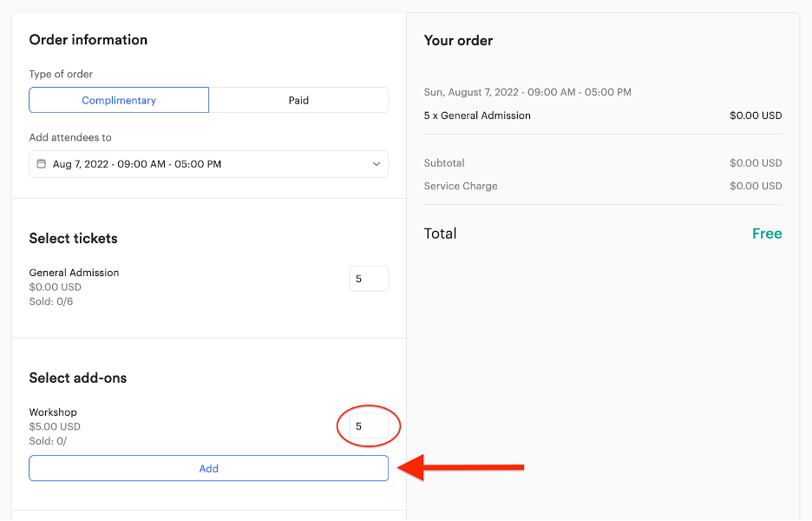Expand date list with chevron arrow
This screenshot has height=521, width=812.
coord(377,164)
